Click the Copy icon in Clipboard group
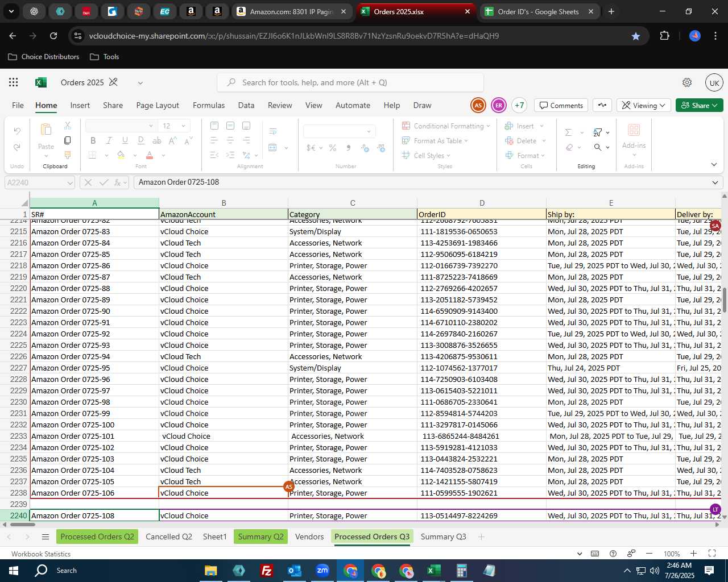 (x=68, y=140)
